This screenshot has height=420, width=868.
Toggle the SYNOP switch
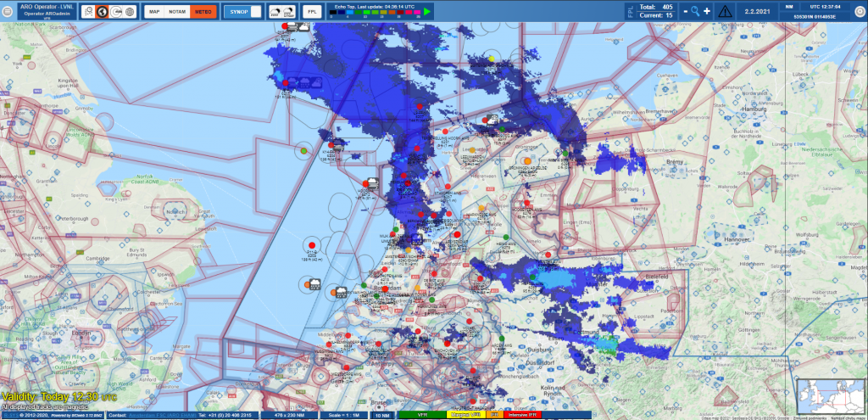256,12
